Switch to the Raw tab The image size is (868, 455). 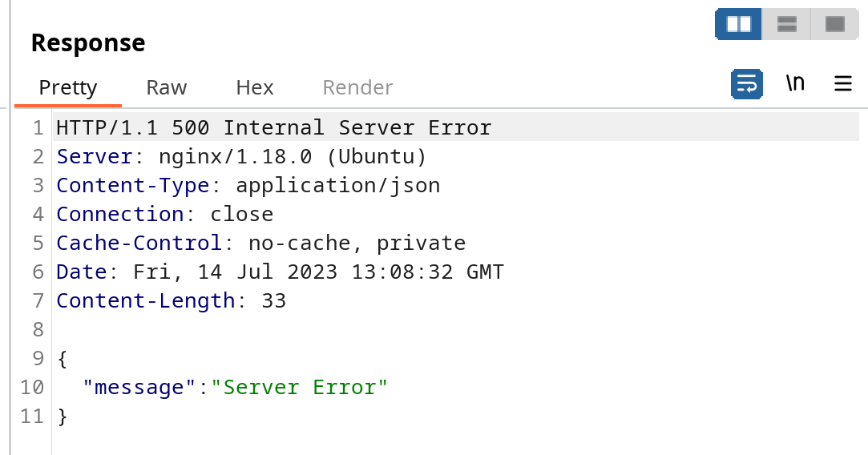click(167, 87)
